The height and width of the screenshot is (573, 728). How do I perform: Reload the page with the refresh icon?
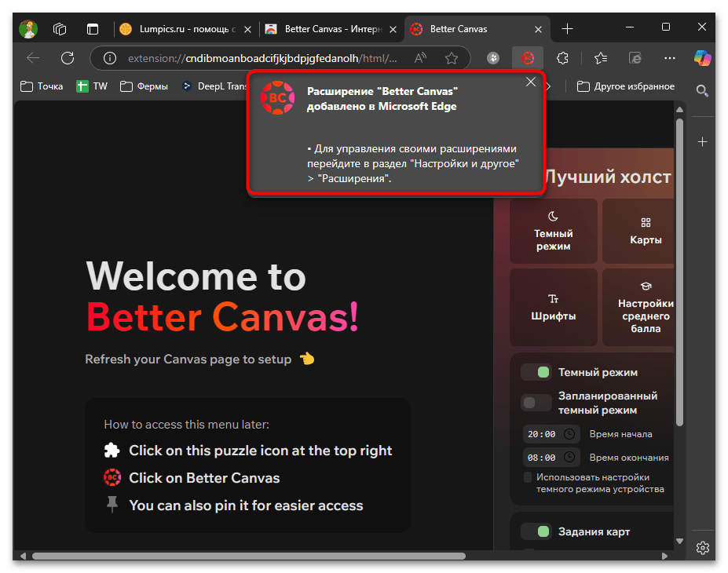pyautogui.click(x=68, y=58)
